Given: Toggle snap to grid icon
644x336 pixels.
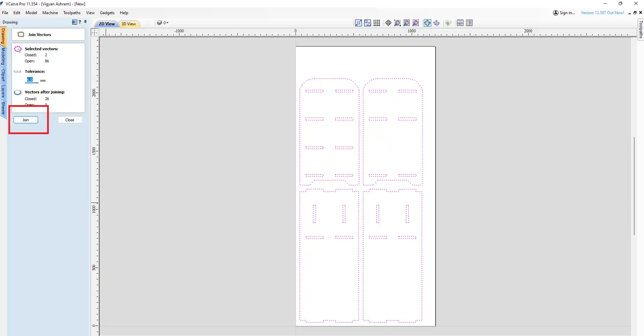Looking at the screenshot, I should (377, 23).
